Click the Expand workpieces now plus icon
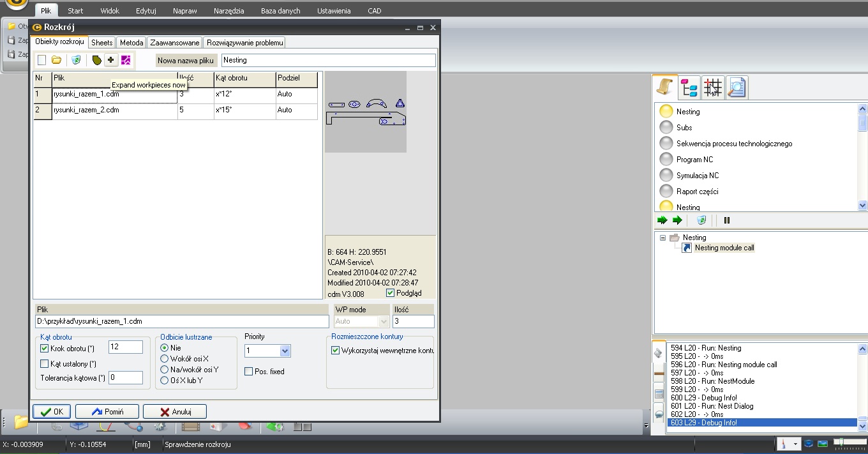868x454 pixels. point(111,60)
